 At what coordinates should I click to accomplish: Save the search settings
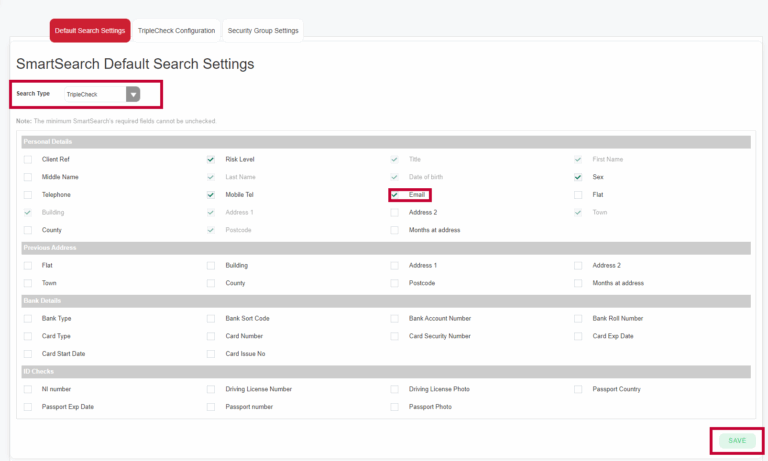point(737,441)
